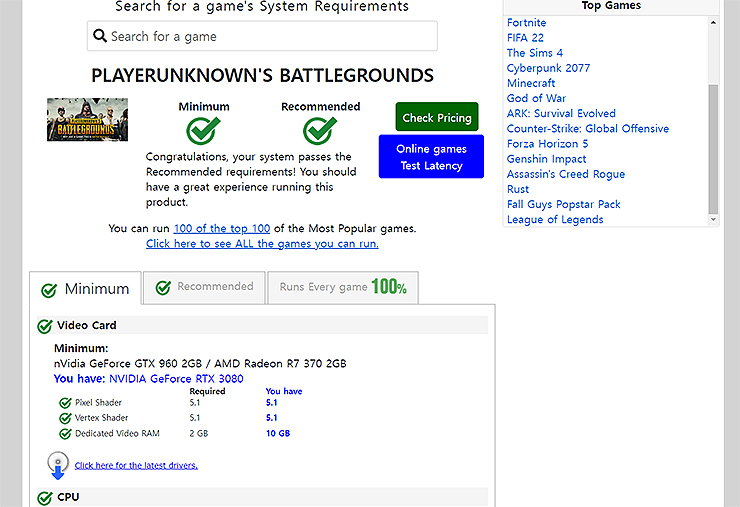Click the Pixel Shader check icon
740x507 pixels.
tap(65, 403)
